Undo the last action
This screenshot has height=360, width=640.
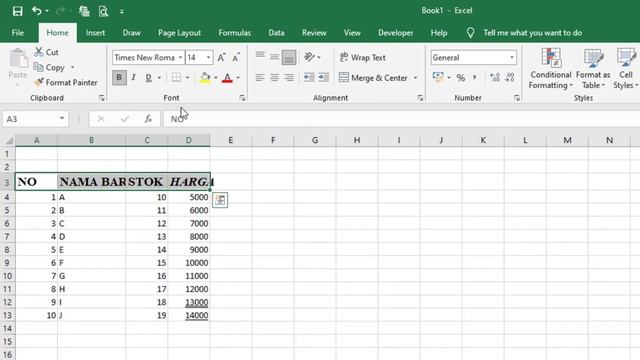click(37, 11)
